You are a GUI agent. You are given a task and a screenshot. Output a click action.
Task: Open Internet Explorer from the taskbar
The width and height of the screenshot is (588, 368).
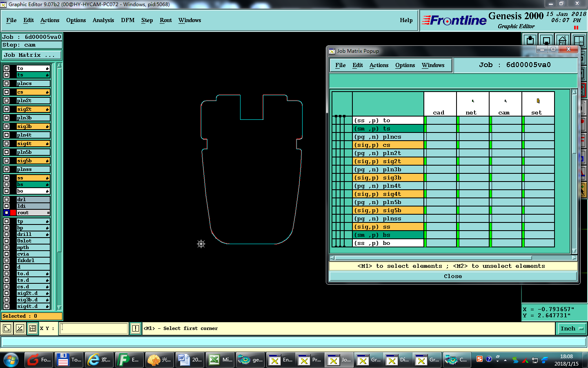(99, 360)
